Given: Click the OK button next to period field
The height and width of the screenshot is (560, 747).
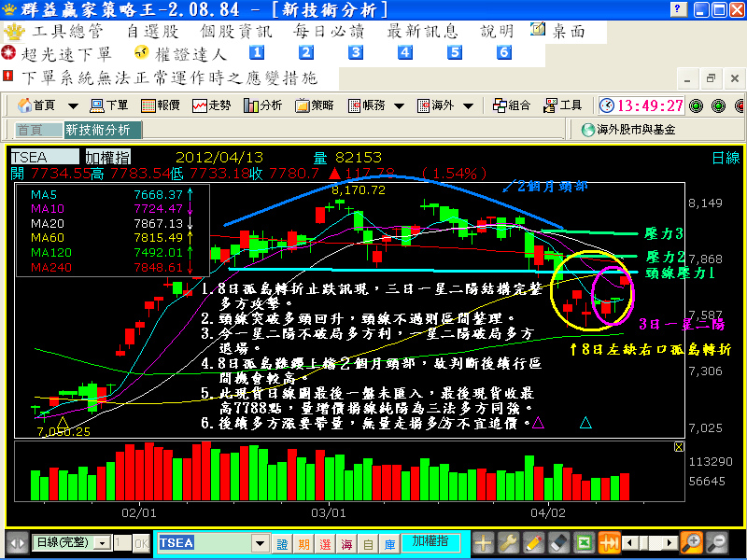Looking at the screenshot, I should pyautogui.click(x=141, y=543).
